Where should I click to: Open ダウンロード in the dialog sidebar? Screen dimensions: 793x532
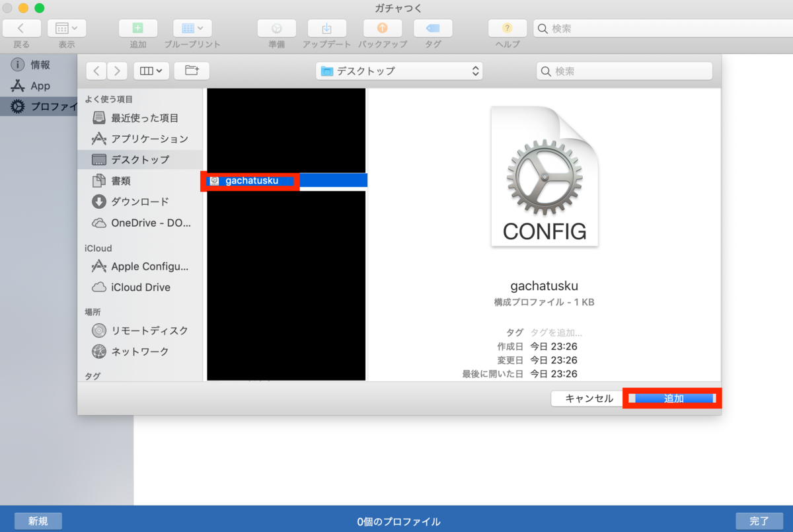140,202
